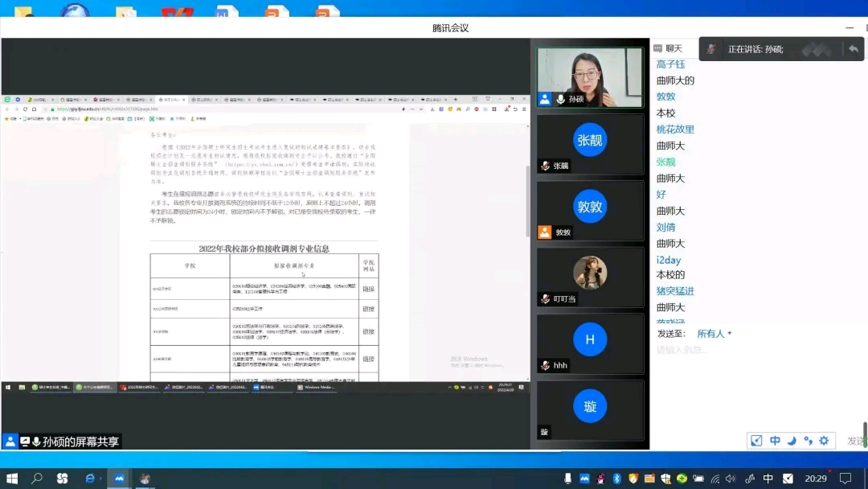The image size is (868, 489).
Task: Launch Internet Explorer from taskbar
Action: pyautogui.click(x=90, y=479)
